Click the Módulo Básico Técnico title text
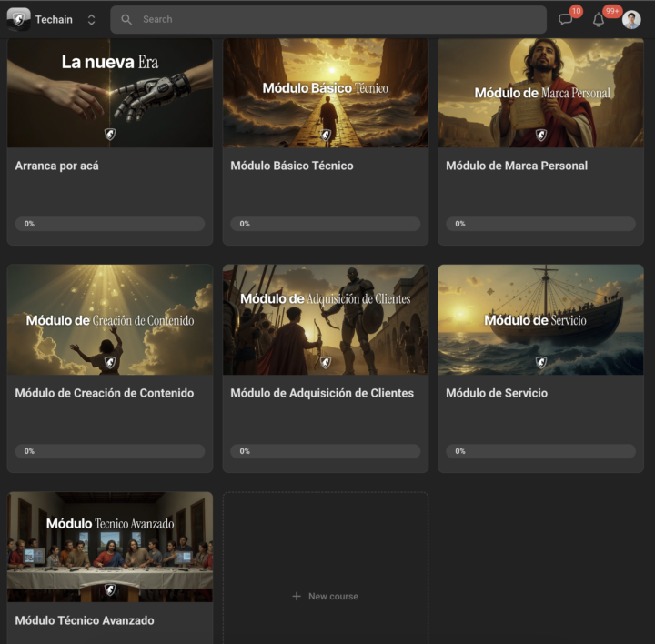Viewport: 655px width, 644px height. (x=292, y=166)
